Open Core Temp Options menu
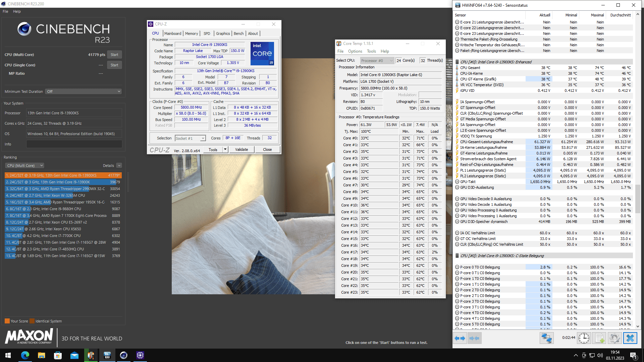The width and height of the screenshot is (644, 362). (355, 51)
